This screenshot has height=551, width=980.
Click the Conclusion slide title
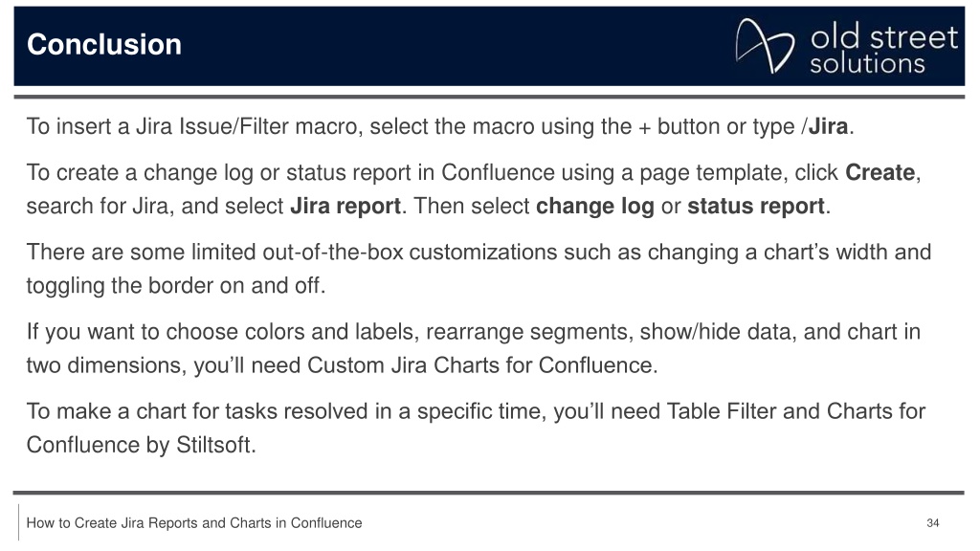(x=103, y=44)
